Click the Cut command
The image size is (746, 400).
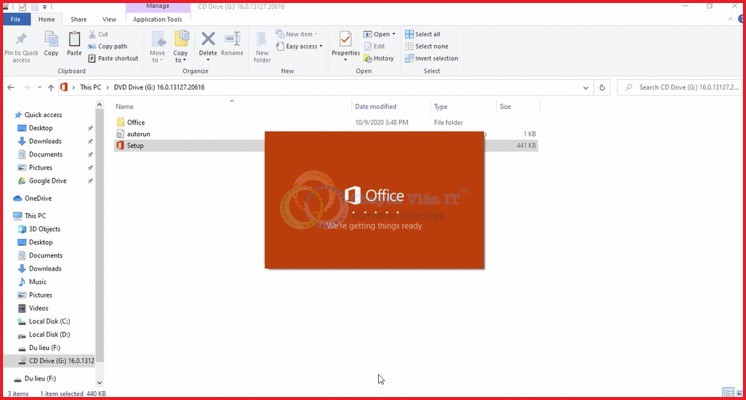click(x=98, y=34)
